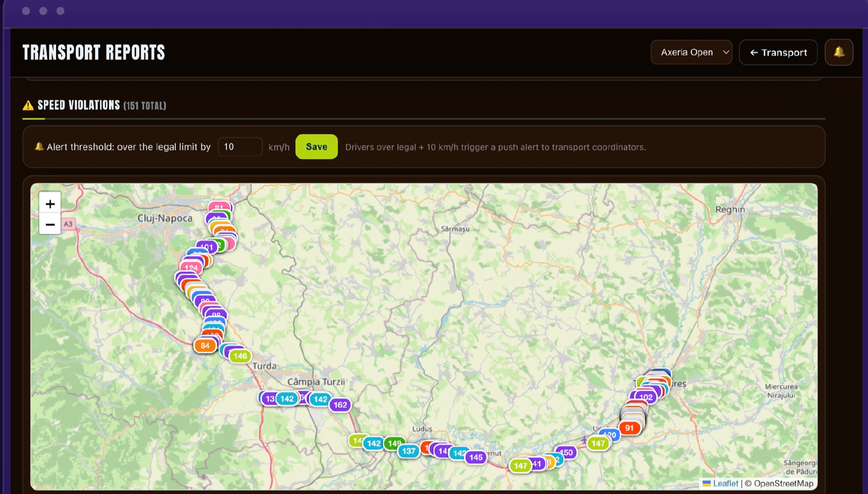Image resolution: width=868 pixels, height=494 pixels.
Task: Click the "Turda" map label
Action: [265, 366]
